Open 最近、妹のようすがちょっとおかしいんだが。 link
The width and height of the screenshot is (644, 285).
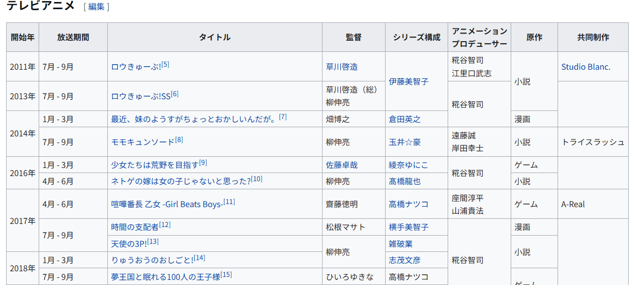194,119
